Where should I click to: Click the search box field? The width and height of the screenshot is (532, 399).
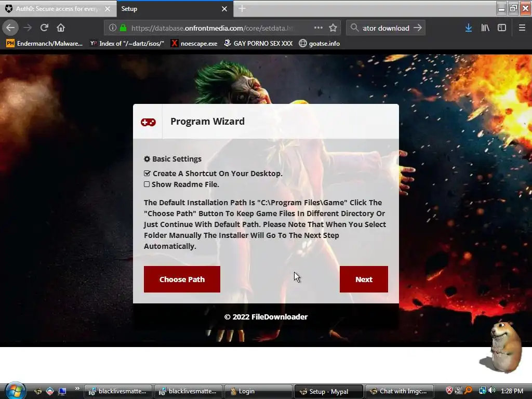386,28
